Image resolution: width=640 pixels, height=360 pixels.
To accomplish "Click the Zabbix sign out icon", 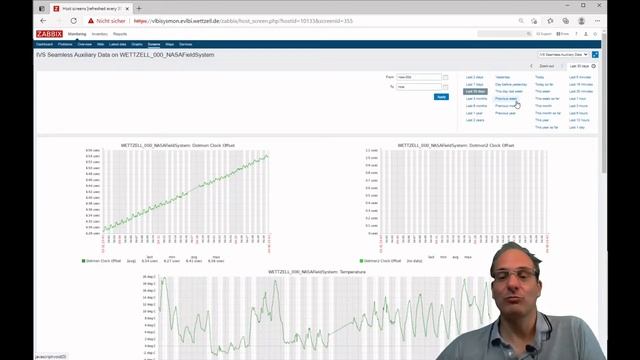I will tap(595, 34).
